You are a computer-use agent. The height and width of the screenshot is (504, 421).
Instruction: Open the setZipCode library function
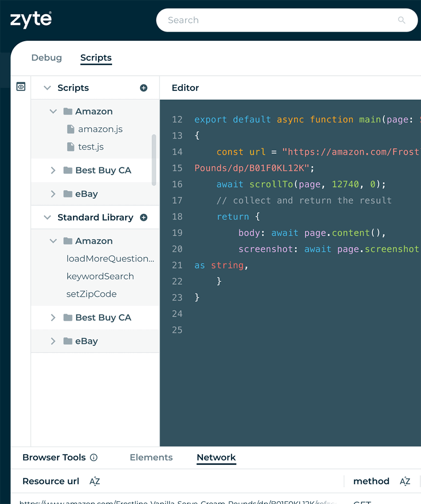click(92, 294)
